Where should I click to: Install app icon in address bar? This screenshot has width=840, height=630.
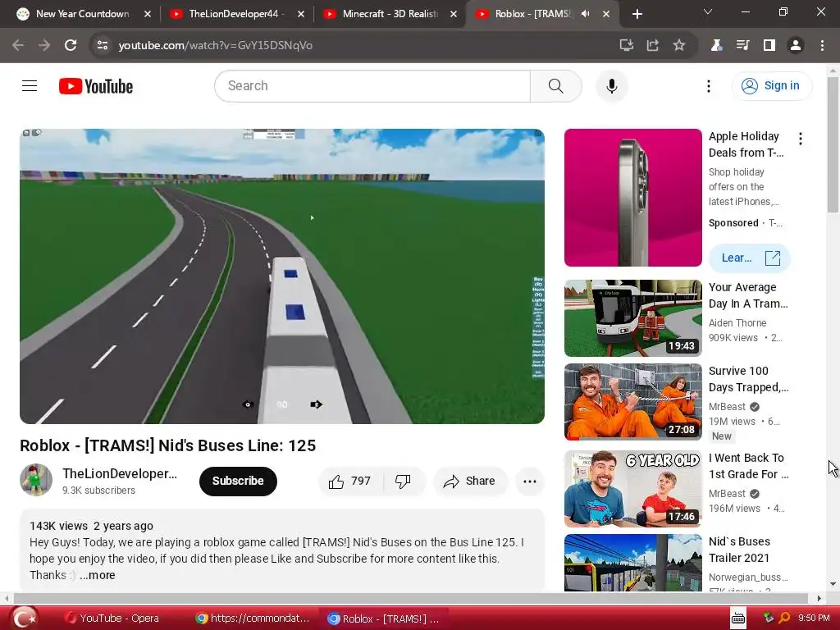point(626,45)
